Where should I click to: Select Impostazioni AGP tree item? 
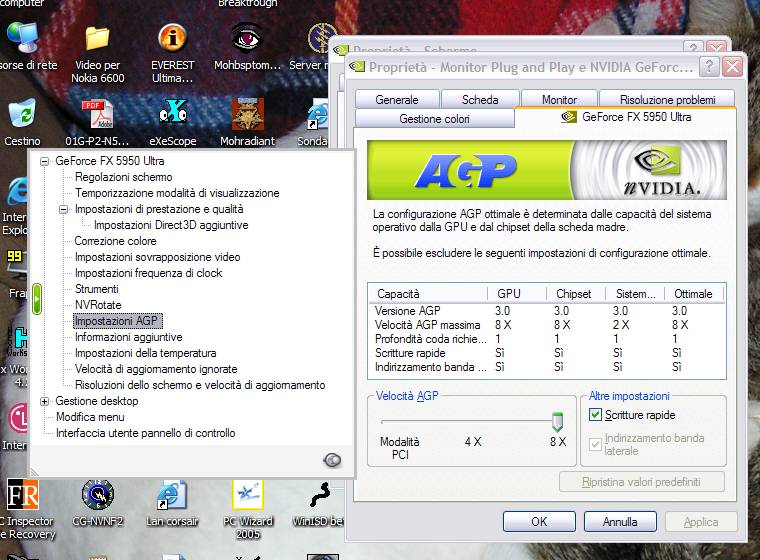click(117, 321)
